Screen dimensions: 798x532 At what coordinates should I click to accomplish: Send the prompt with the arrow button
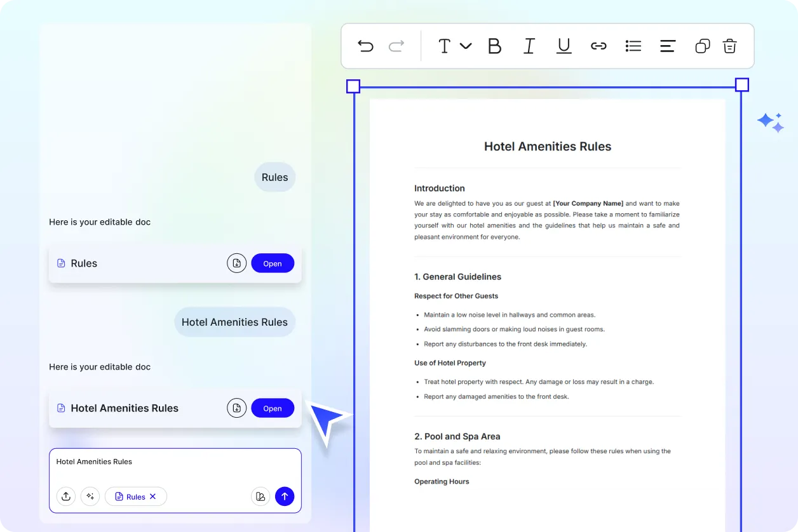tap(285, 496)
